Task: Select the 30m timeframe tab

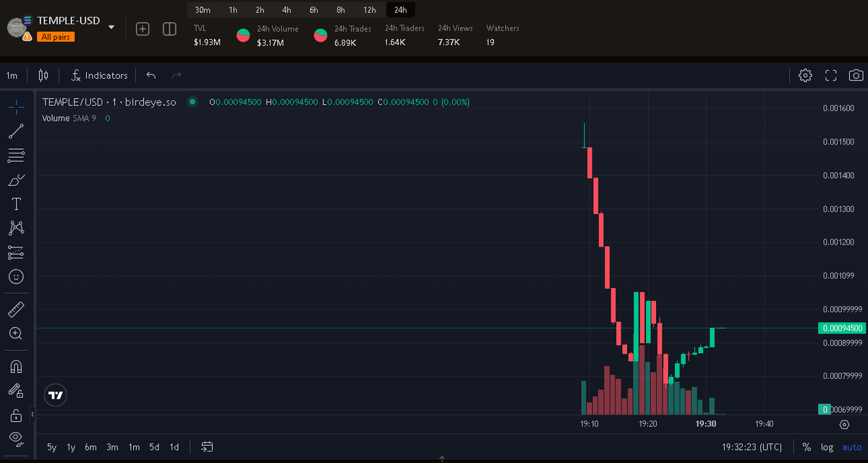Action: (203, 10)
